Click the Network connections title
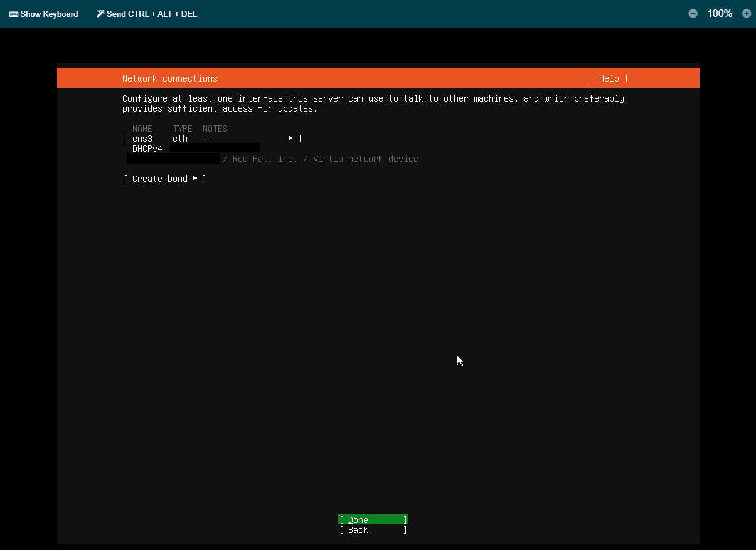756x550 pixels. [x=169, y=78]
